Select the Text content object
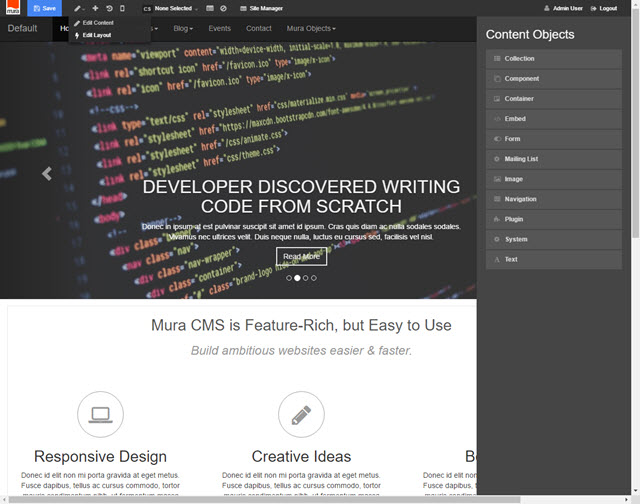640x504 pixels. click(554, 260)
